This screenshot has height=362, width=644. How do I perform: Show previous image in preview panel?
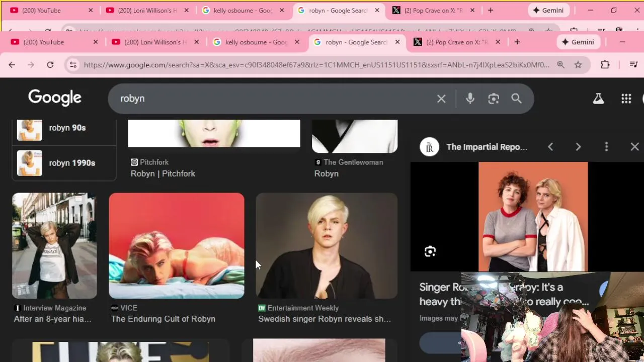click(550, 147)
